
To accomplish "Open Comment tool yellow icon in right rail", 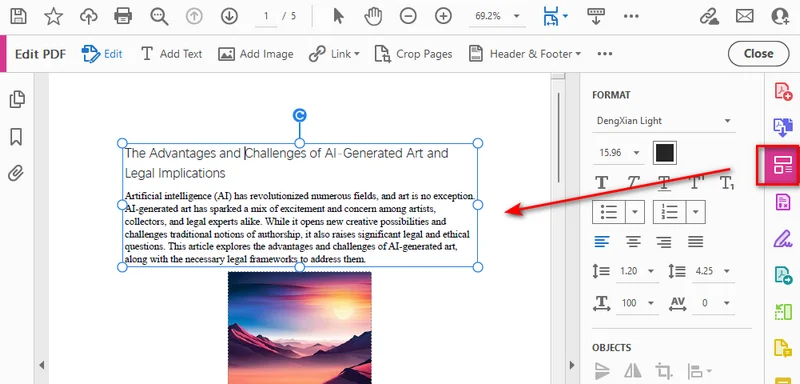I will [783, 348].
